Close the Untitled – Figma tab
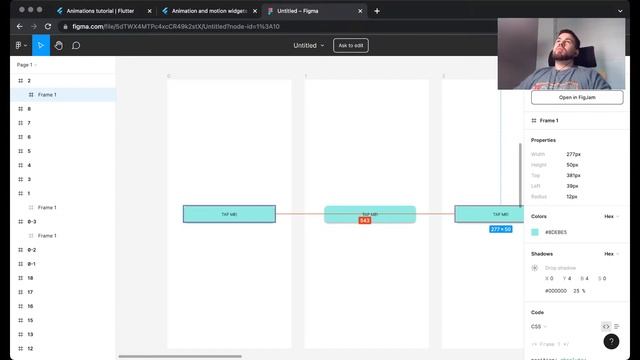This screenshot has height=360, width=640. (x=360, y=11)
